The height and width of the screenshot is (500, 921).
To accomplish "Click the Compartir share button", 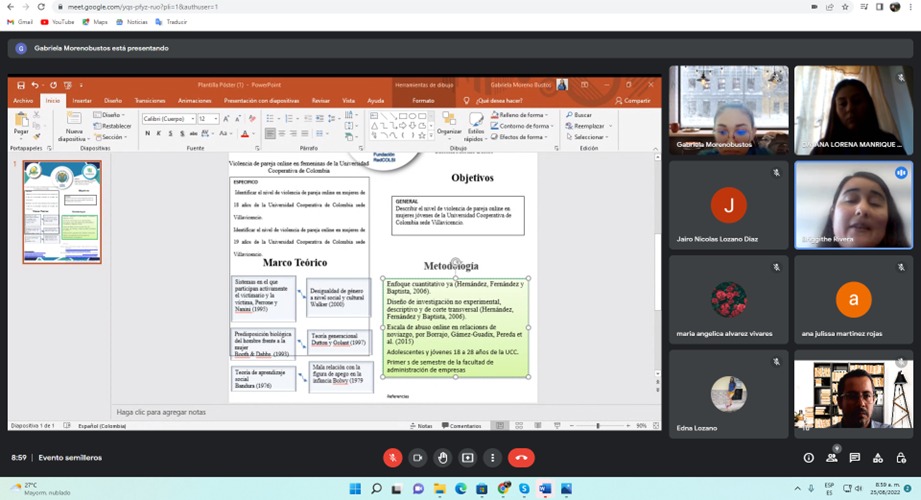I will [x=633, y=100].
